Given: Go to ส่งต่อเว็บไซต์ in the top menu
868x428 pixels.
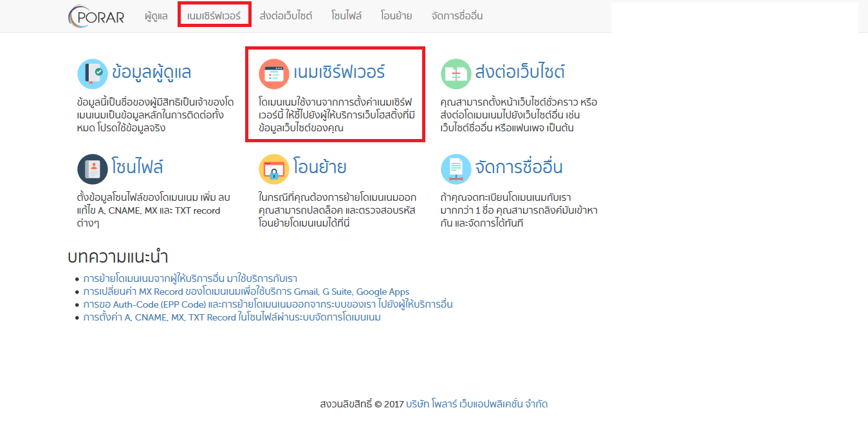Looking at the screenshot, I should click(286, 15).
